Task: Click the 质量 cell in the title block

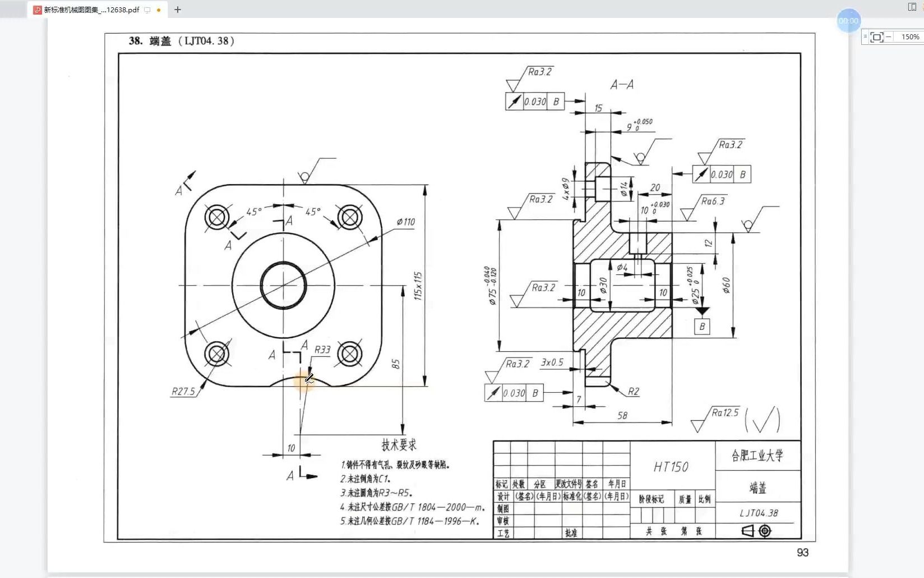Action: 685,499
